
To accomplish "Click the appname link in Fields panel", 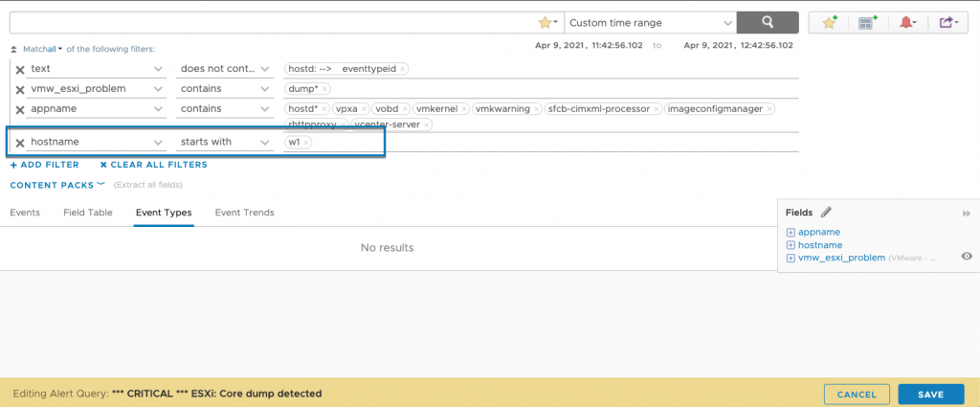I will click(x=819, y=232).
